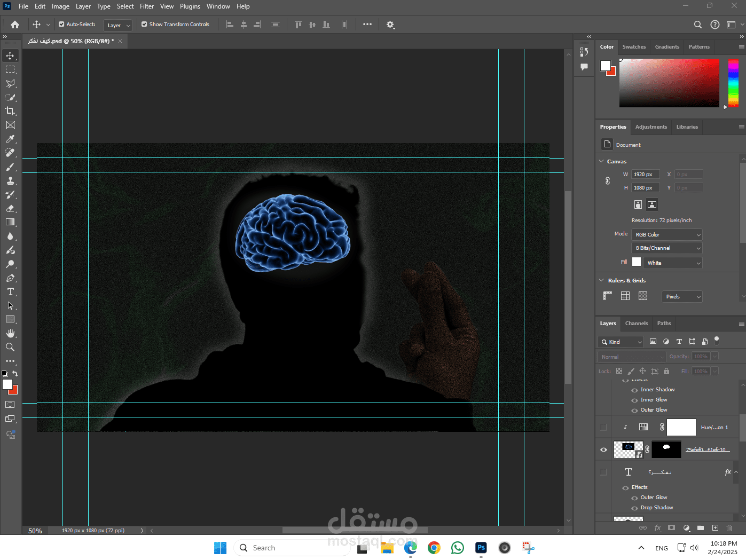The image size is (746, 560).
Task: Switch to the Swatches tab
Action: [x=634, y=47]
